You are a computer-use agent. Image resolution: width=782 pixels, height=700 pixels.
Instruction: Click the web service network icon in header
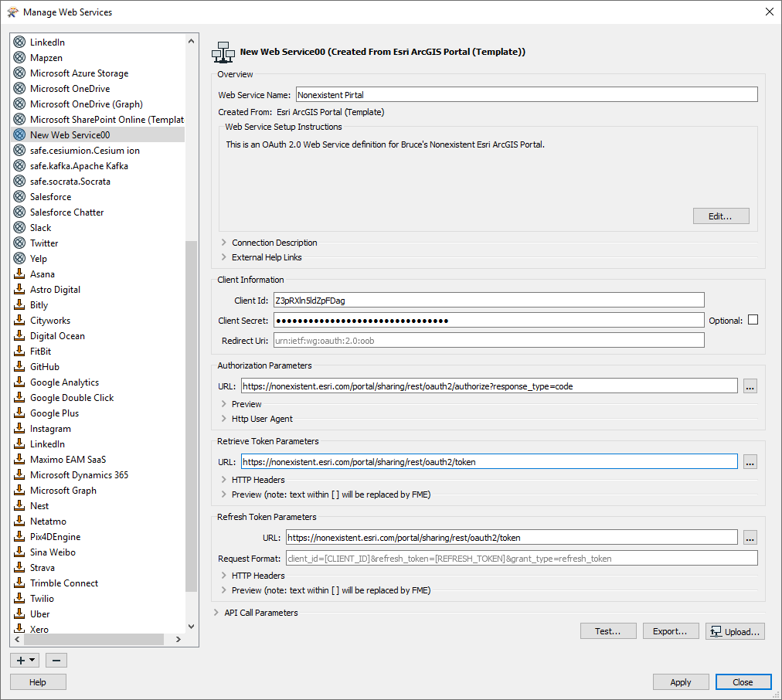(x=223, y=53)
